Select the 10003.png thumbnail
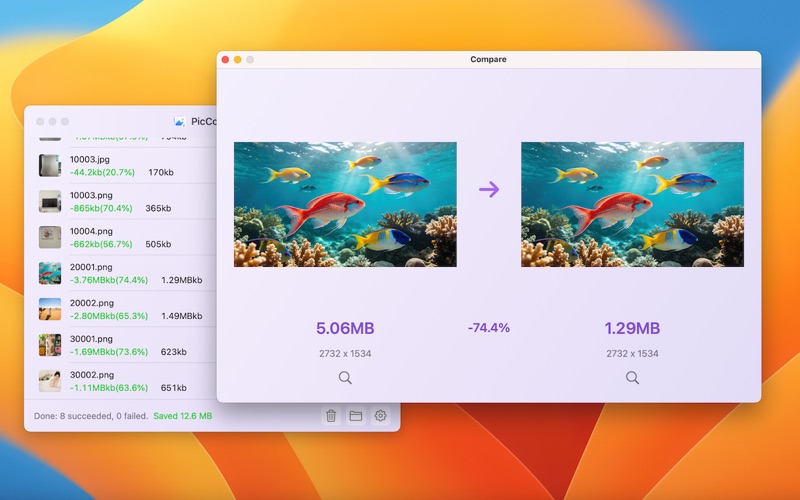 50,201
